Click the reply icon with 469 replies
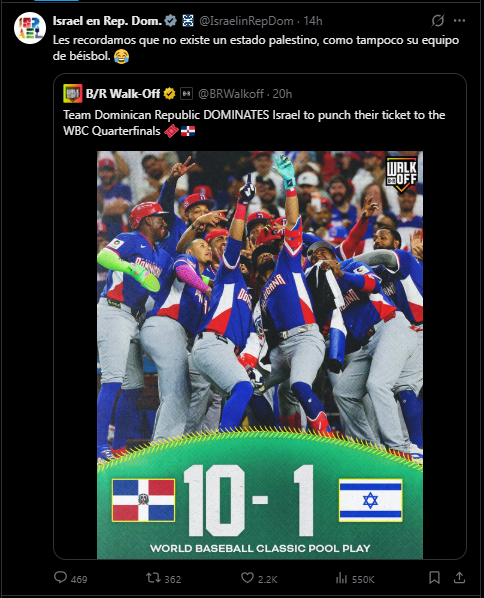 [x=60, y=577]
